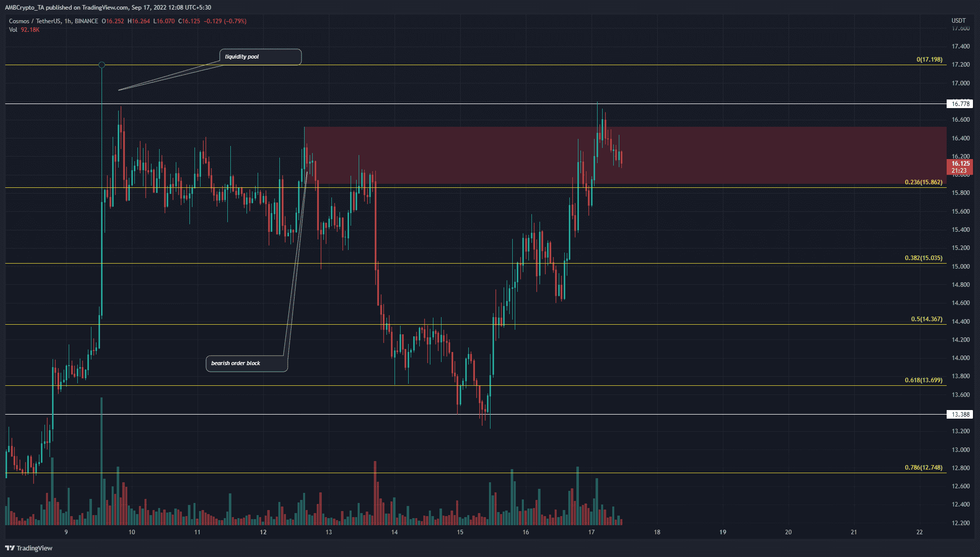
Task: Click the 0.236(15.862) Fibonacci level label
Action: (923, 182)
